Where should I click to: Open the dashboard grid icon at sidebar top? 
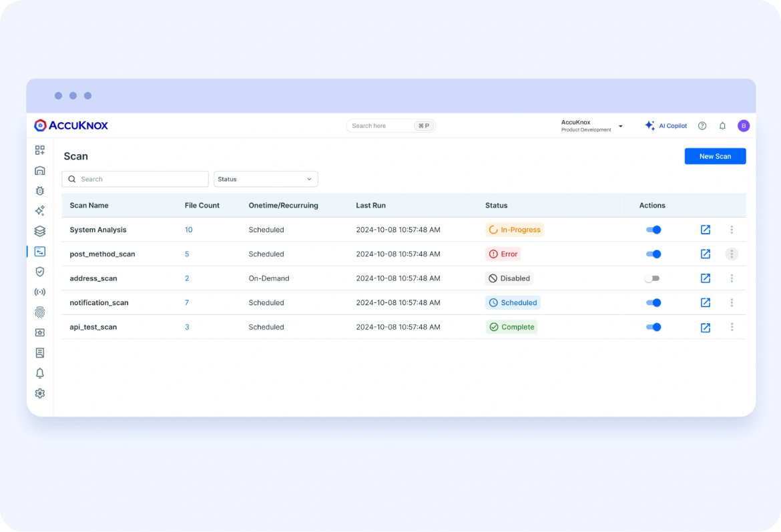(x=39, y=150)
